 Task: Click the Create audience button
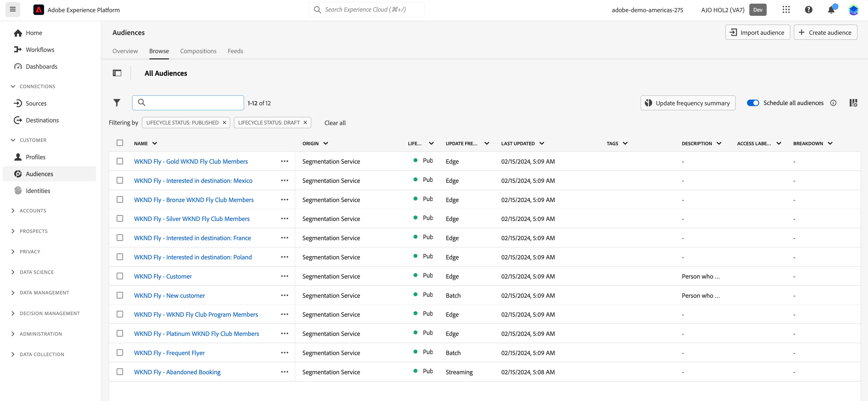(x=825, y=32)
